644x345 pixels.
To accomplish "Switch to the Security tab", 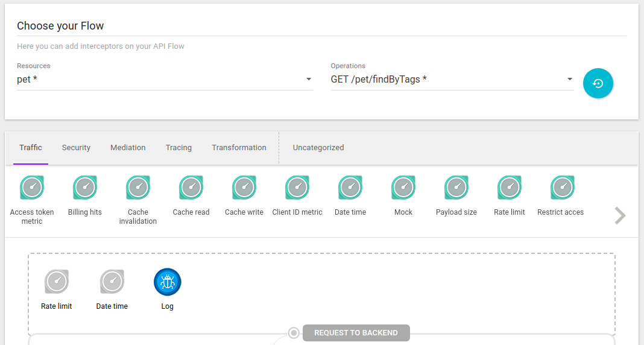I will point(76,148).
